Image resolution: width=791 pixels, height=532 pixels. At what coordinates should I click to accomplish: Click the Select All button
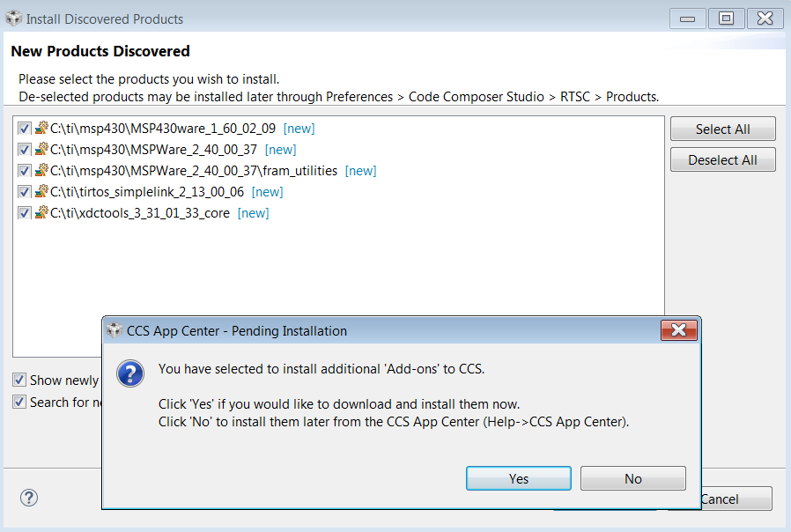723,129
